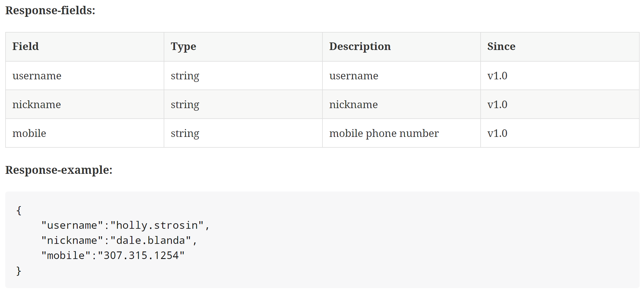This screenshot has width=644, height=293.
Task: Click the Response-example heading
Action: [x=59, y=170]
